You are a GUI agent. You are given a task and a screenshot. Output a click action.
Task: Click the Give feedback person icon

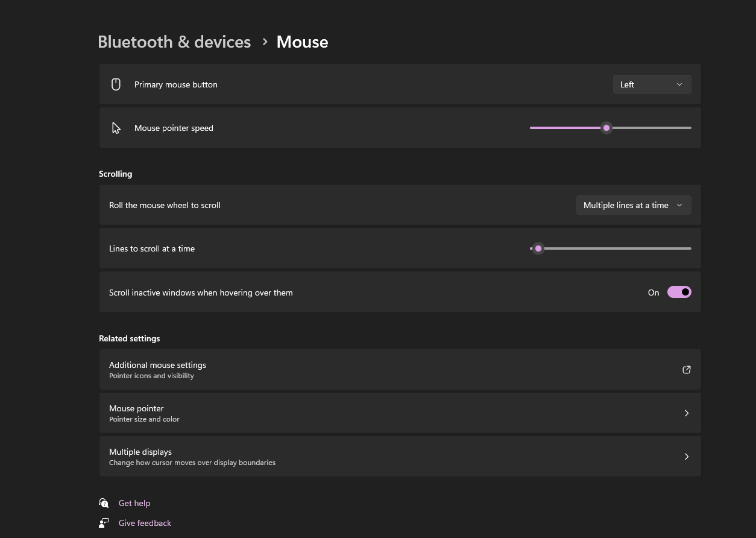[x=104, y=523]
